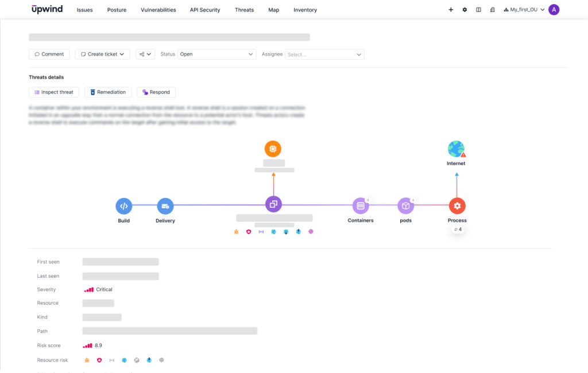Select the pods node icon

(405, 205)
